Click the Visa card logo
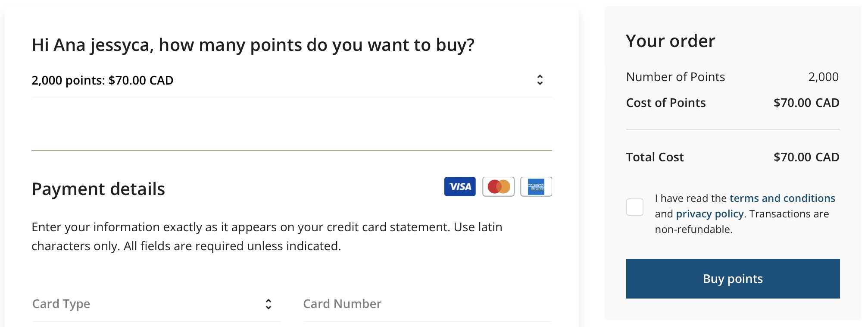 click(460, 186)
